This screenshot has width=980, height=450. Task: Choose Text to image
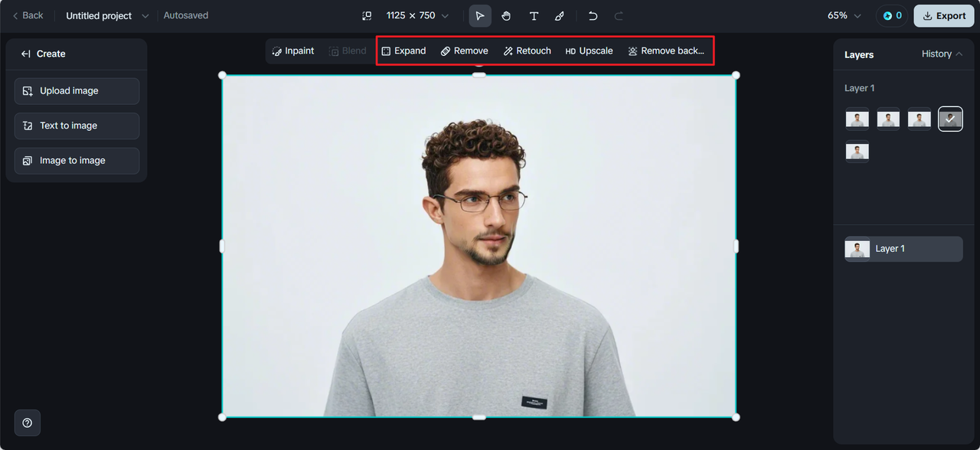tap(77, 126)
